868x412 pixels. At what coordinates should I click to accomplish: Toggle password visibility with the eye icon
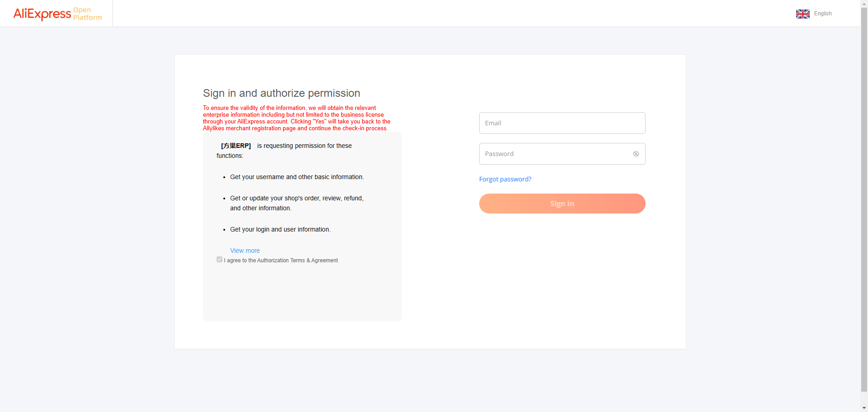click(636, 154)
